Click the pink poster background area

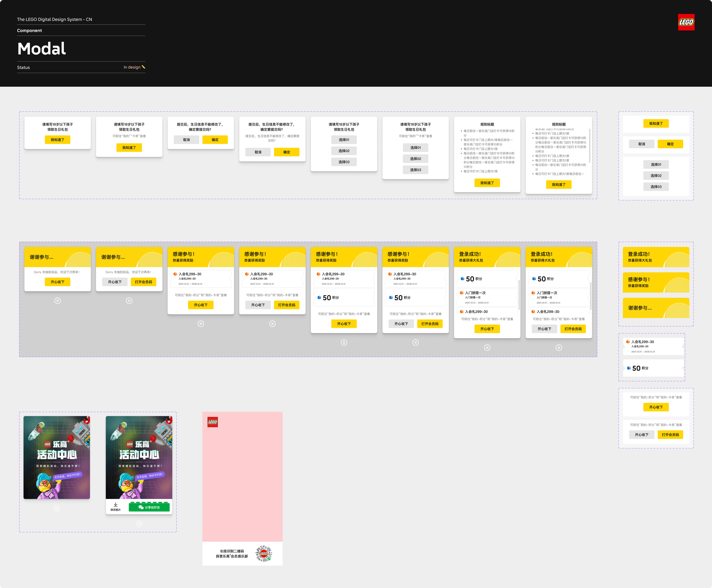tap(242, 481)
